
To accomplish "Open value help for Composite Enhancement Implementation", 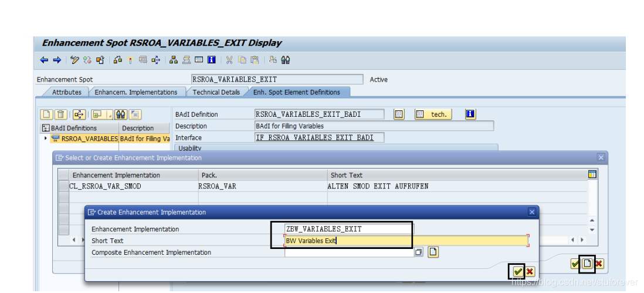I will tap(419, 252).
